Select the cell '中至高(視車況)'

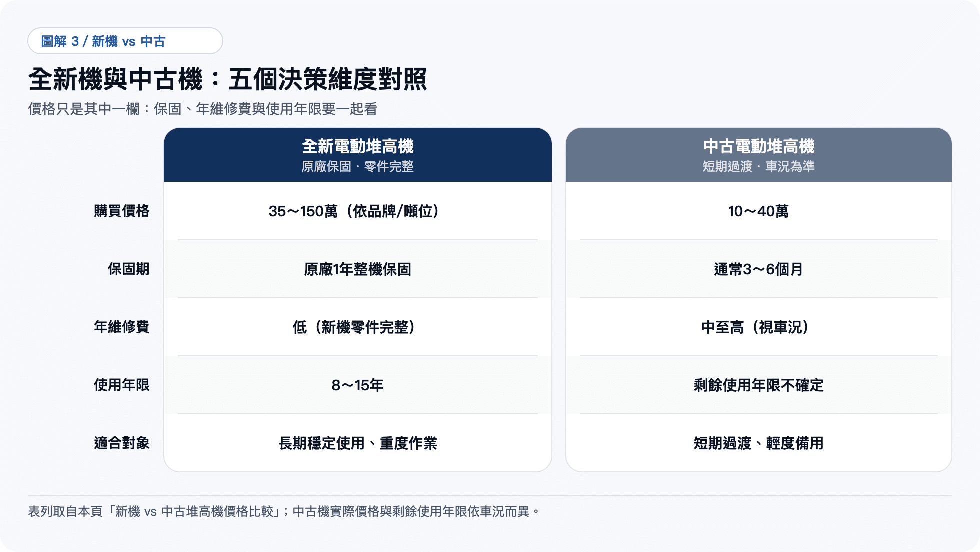tap(759, 327)
